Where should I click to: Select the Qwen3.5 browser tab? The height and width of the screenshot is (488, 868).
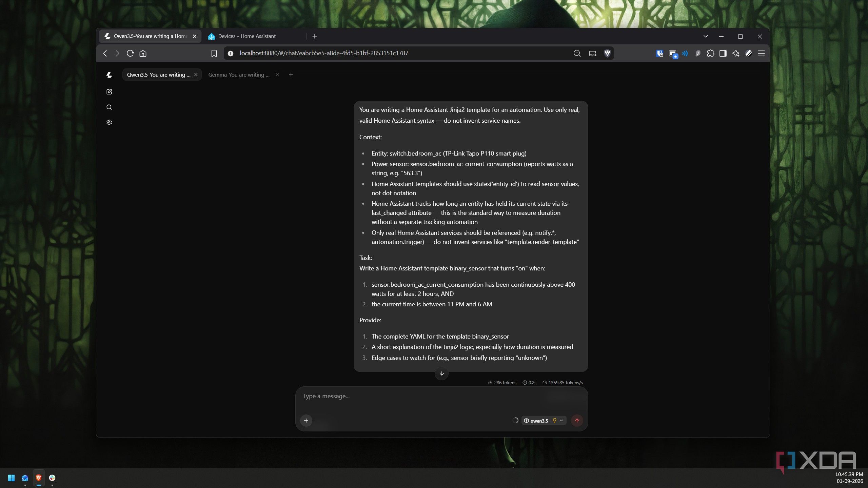coord(150,36)
